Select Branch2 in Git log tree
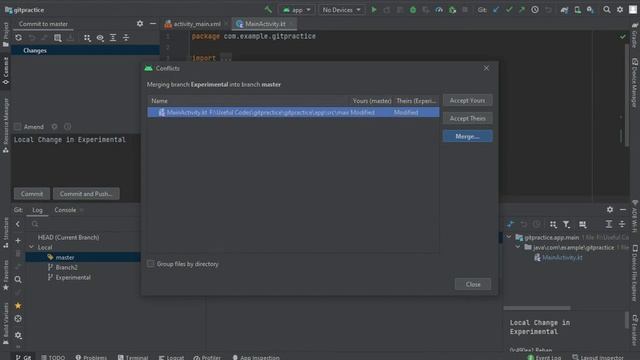This screenshot has height=360, width=640. coord(66,267)
